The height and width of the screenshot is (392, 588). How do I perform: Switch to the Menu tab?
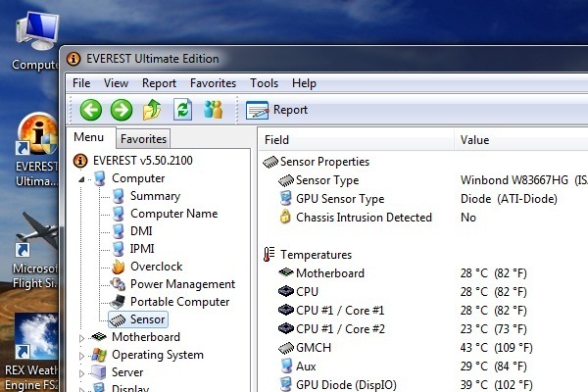pyautogui.click(x=89, y=137)
